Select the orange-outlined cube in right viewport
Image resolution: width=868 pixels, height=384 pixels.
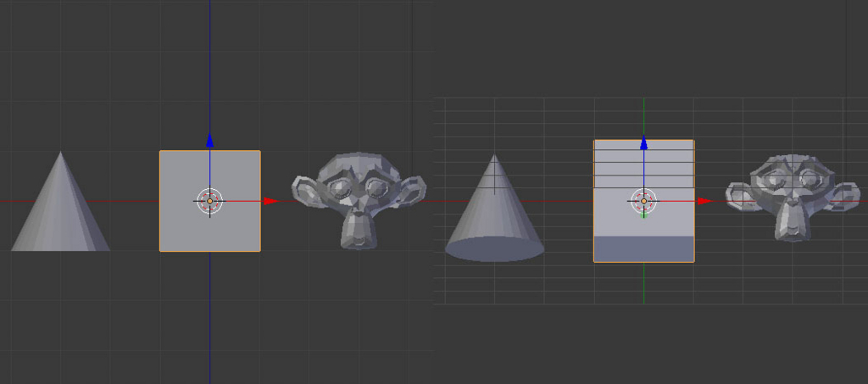pyautogui.click(x=644, y=201)
